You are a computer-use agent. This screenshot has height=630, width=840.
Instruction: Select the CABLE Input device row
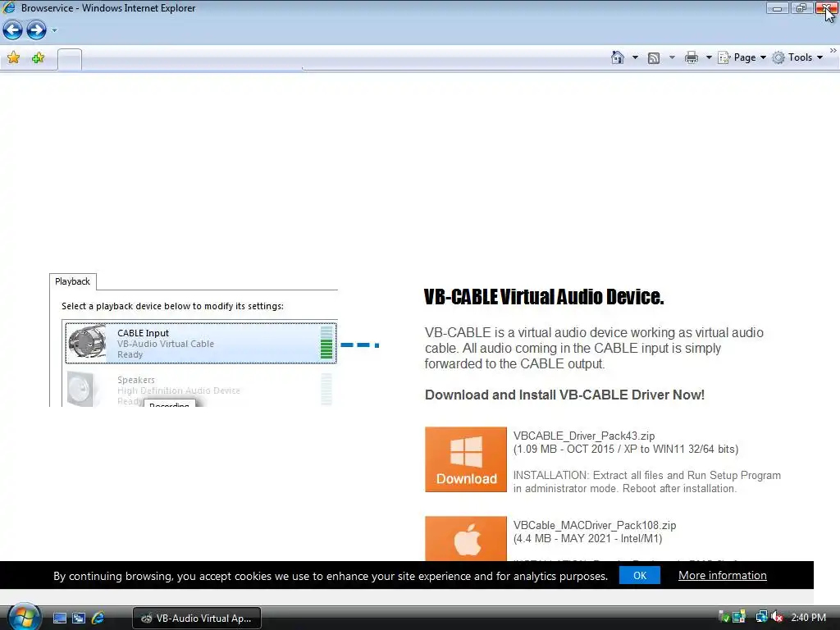click(201, 344)
